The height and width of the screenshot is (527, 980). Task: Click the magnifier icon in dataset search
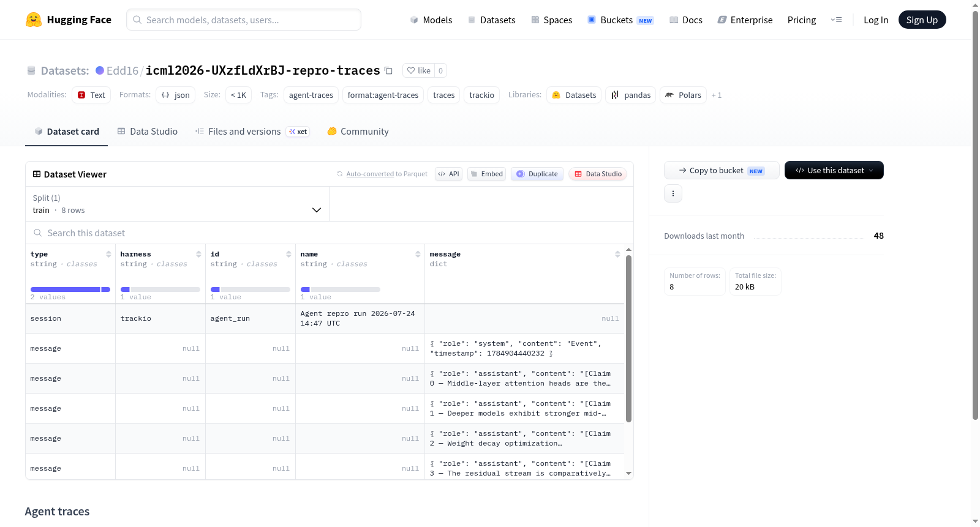click(x=38, y=233)
